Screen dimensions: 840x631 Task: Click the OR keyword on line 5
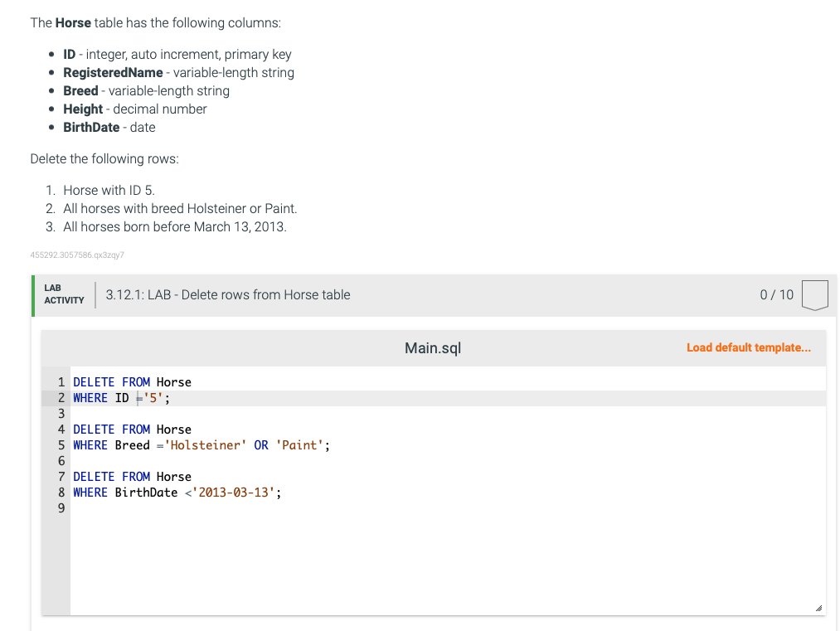point(261,445)
